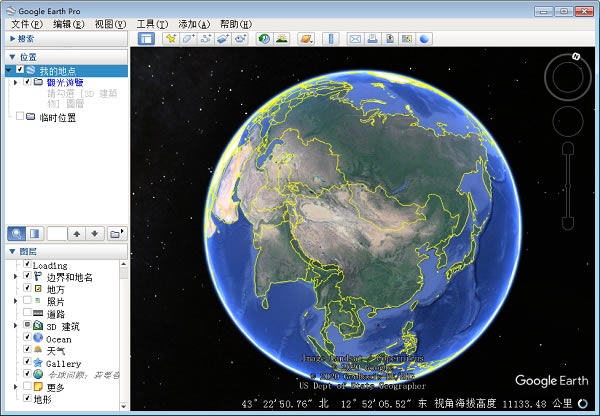The width and height of the screenshot is (600, 416).
Task: Select the add polygon tool
Action: [x=188, y=39]
